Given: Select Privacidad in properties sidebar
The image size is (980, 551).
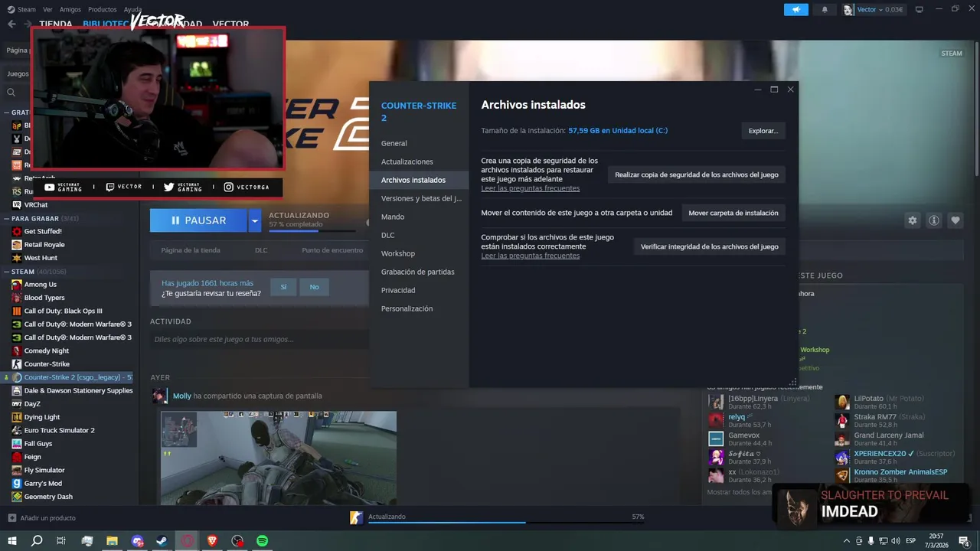Looking at the screenshot, I should point(419,290).
